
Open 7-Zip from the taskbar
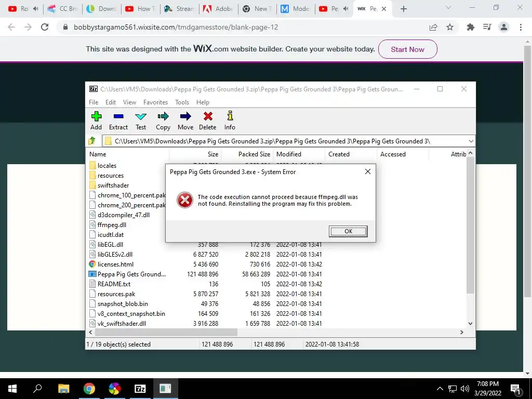tap(140, 389)
